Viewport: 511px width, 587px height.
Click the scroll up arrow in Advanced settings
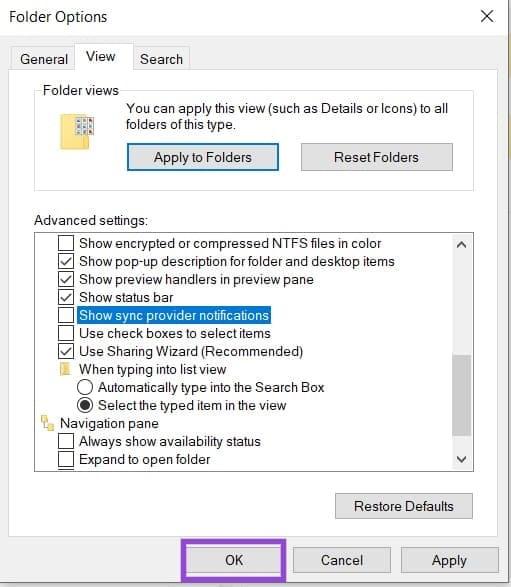[462, 245]
